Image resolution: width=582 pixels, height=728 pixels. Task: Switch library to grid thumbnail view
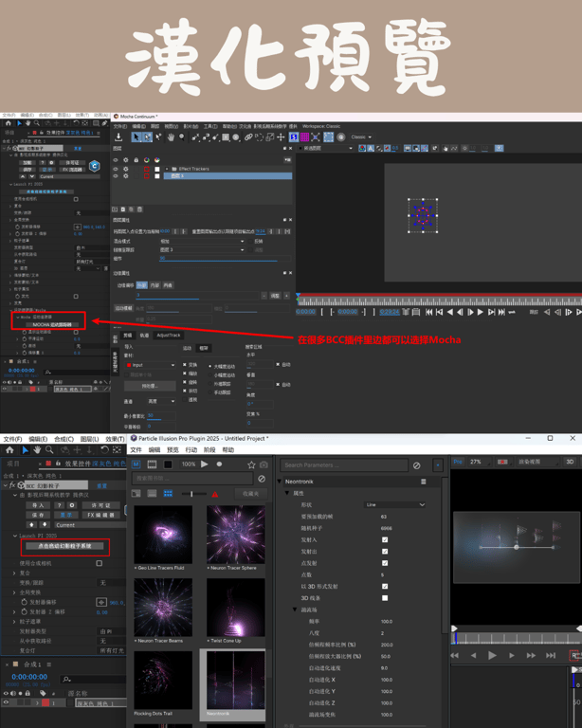(x=168, y=493)
